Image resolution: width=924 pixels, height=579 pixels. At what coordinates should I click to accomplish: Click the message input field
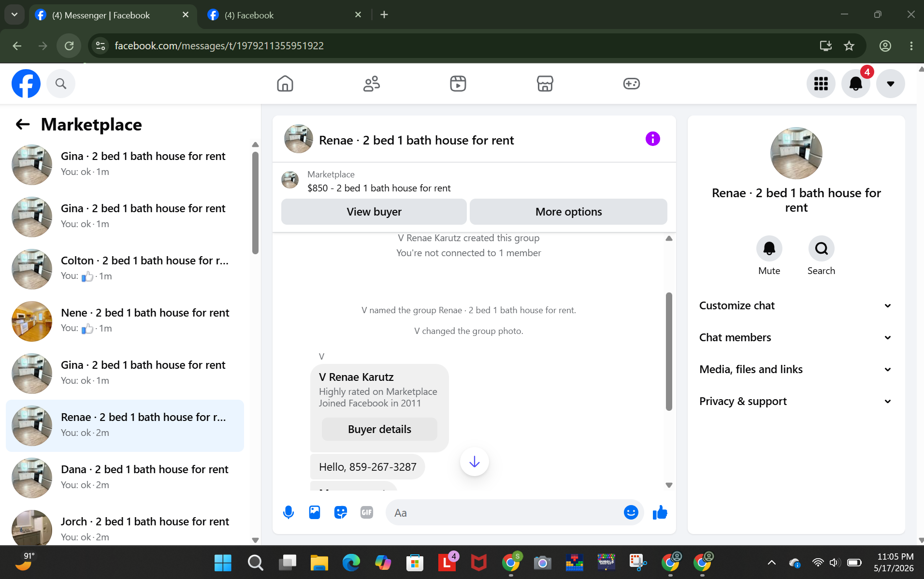tap(505, 512)
